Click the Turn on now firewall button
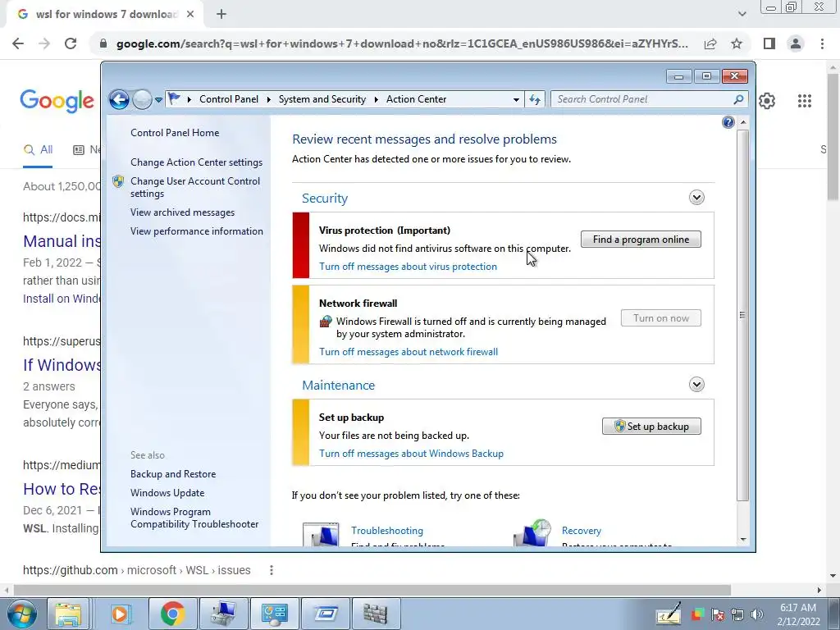The height and width of the screenshot is (630, 840). 661,318
